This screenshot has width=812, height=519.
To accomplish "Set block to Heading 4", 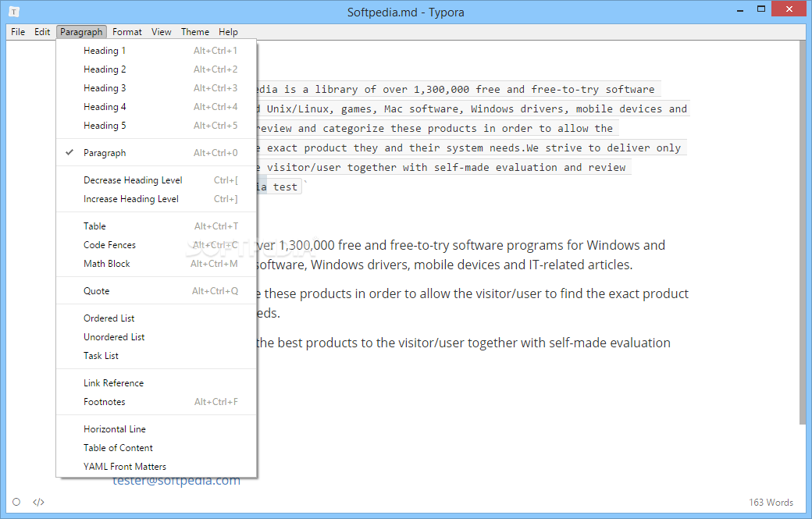I will (156, 107).
